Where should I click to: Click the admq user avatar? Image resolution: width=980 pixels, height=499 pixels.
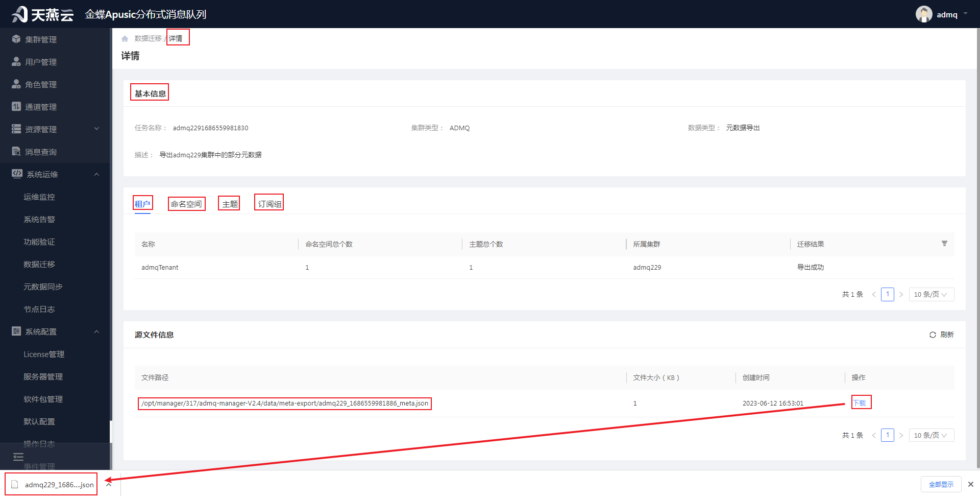[x=924, y=14]
